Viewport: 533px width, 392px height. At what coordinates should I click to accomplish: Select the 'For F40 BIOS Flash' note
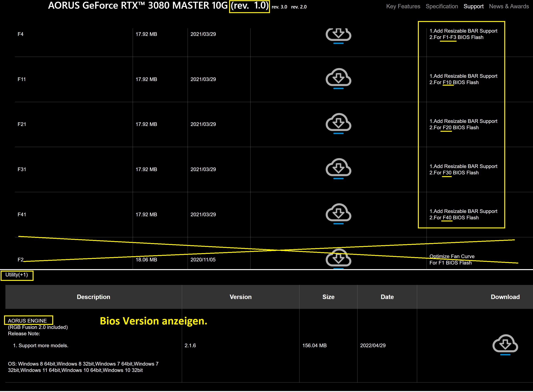[x=454, y=218]
